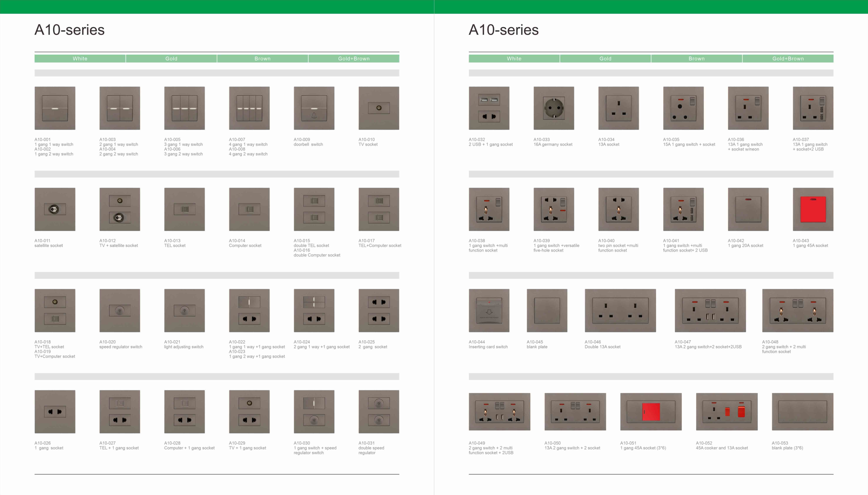Select the A10-014 Computer socket image

pyautogui.click(x=249, y=209)
